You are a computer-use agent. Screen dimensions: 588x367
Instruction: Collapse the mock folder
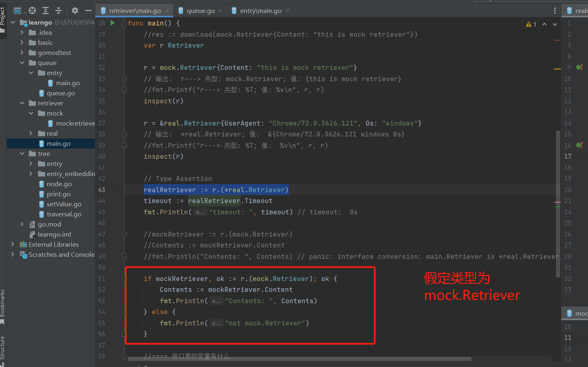pyautogui.click(x=31, y=113)
